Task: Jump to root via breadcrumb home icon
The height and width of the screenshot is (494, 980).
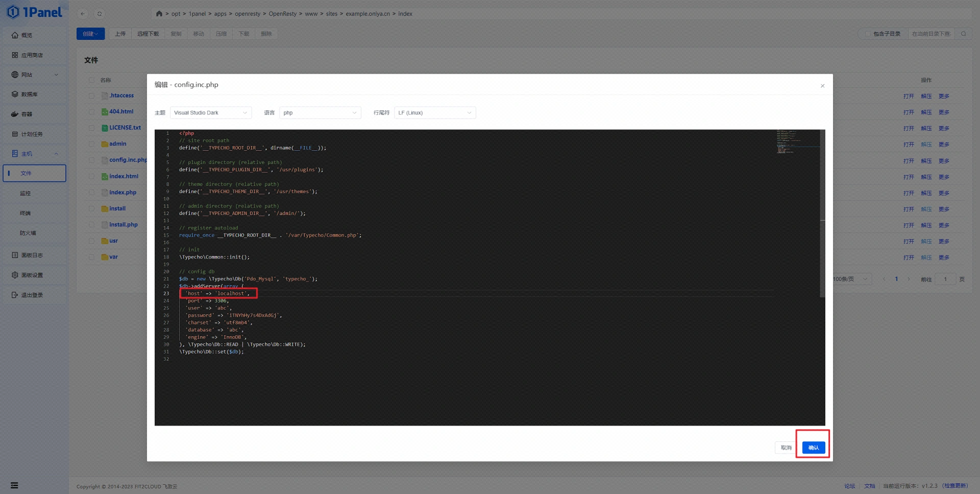Action: (159, 14)
